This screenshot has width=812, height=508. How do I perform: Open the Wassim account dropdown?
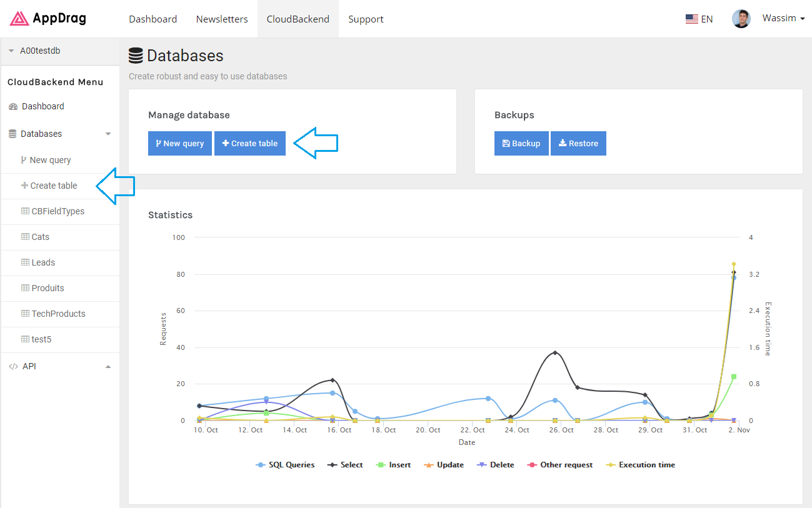[x=783, y=18]
